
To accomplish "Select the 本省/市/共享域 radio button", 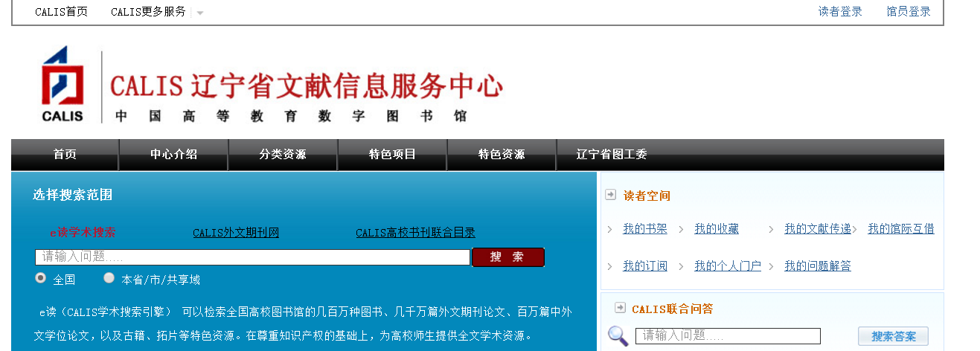I will (x=109, y=278).
